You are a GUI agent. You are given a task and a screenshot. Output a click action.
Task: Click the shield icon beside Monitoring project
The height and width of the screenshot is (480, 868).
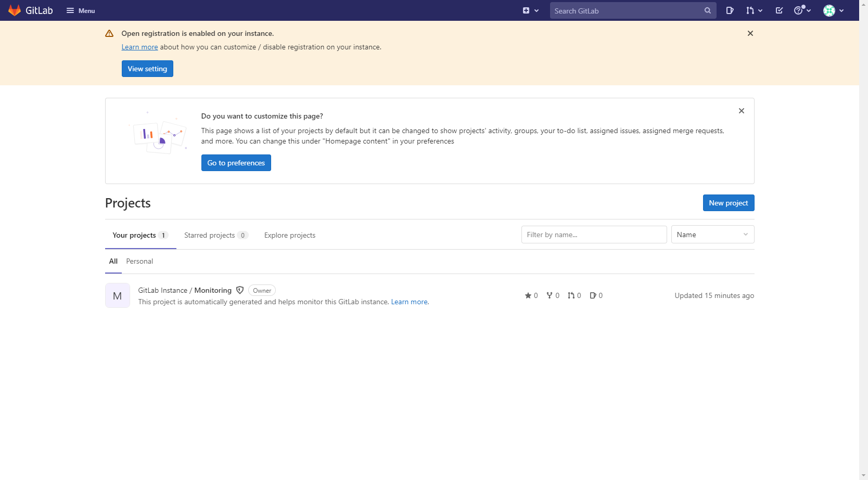tap(240, 290)
